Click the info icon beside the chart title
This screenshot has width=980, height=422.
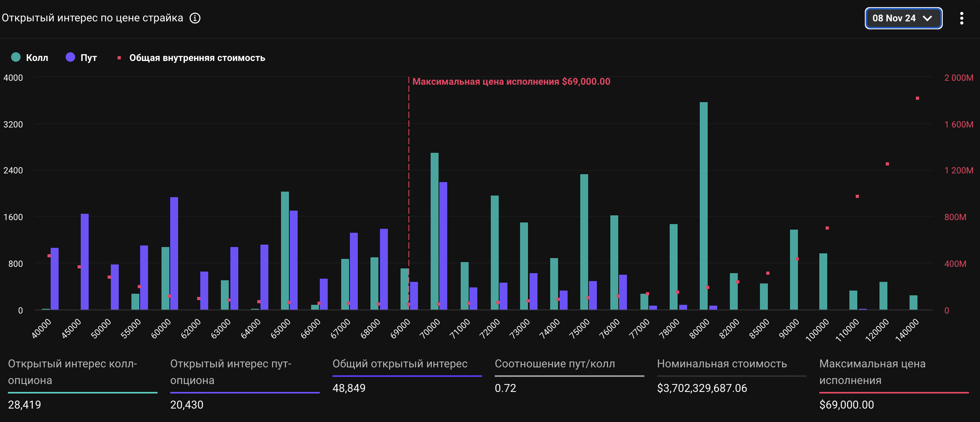coord(195,18)
